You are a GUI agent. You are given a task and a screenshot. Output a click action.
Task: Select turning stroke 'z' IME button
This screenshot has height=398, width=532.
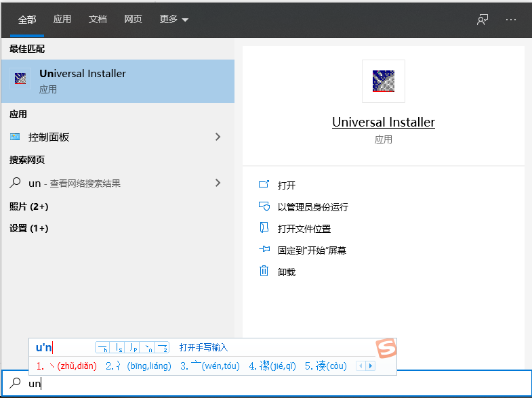click(x=162, y=347)
